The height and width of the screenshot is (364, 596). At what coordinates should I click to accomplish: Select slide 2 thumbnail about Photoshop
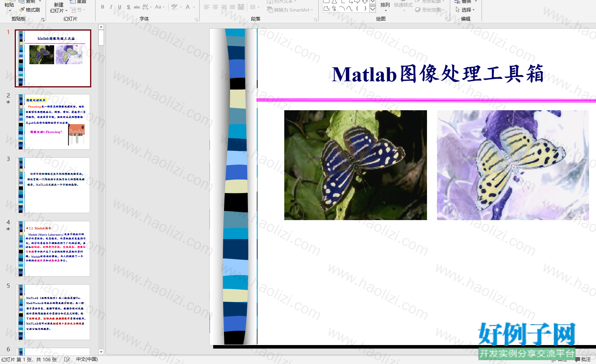pos(53,122)
